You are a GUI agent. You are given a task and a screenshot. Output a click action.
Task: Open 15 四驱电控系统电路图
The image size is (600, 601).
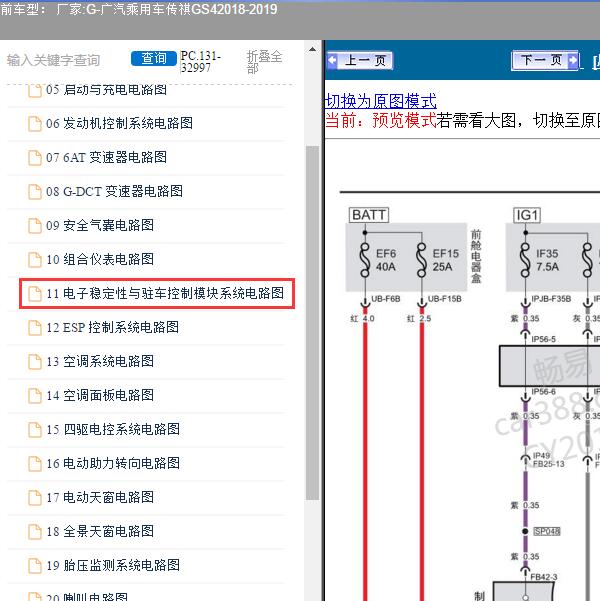(x=113, y=429)
